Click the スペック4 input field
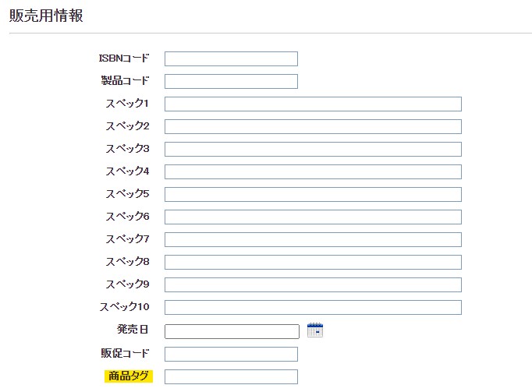532x392 pixels. [313, 172]
